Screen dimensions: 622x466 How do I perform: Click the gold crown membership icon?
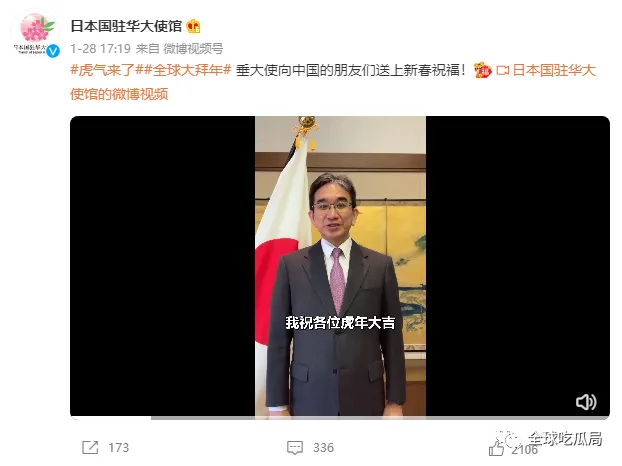click(193, 27)
